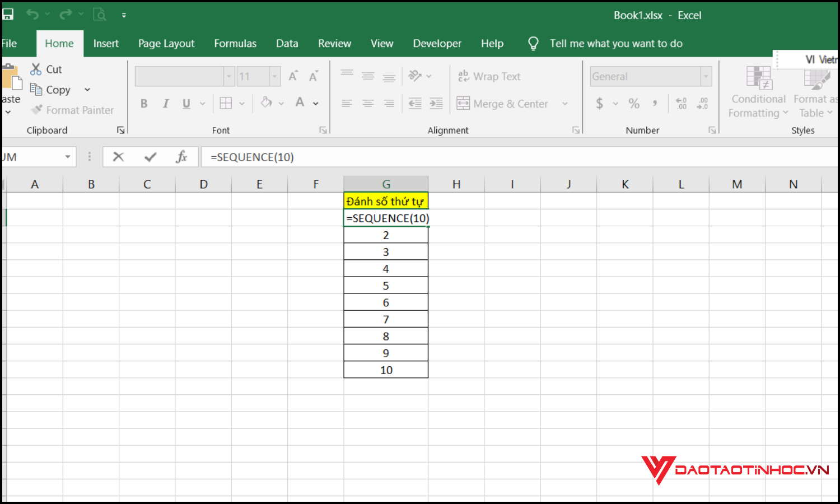This screenshot has height=504, width=840.
Task: Click the Cut scissors icon
Action: click(36, 69)
